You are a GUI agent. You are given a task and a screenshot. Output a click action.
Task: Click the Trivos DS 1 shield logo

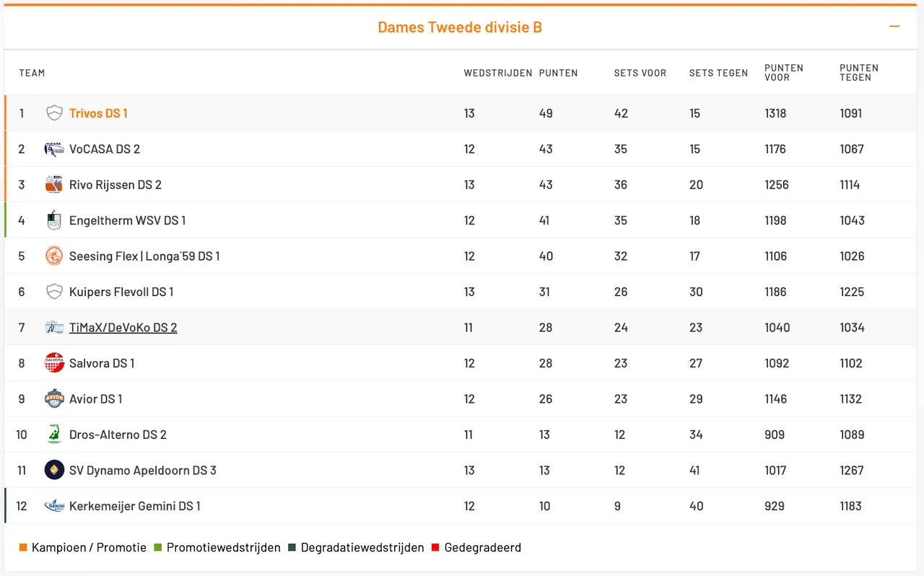(54, 113)
